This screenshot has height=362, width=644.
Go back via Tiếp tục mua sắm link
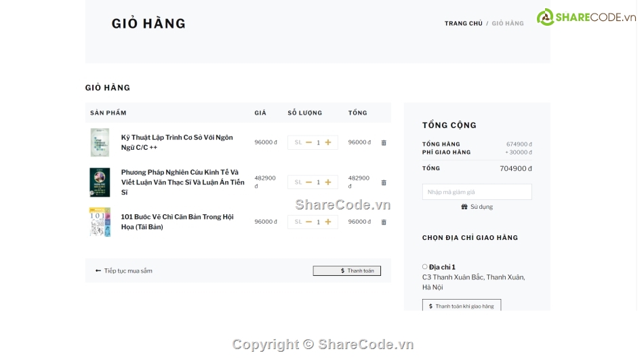tap(124, 271)
